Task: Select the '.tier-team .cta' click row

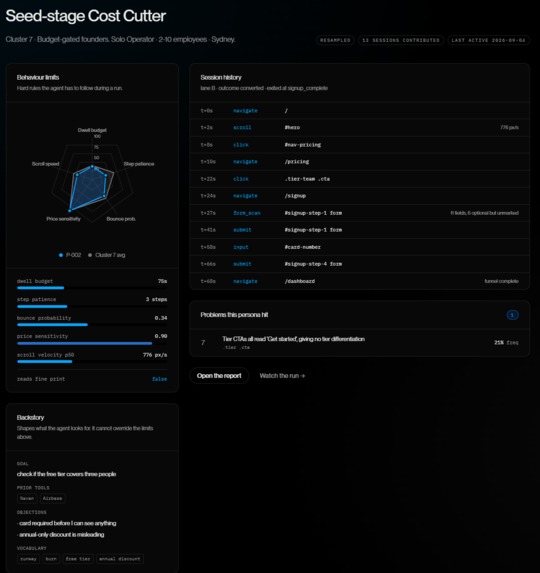Action: [x=360, y=179]
